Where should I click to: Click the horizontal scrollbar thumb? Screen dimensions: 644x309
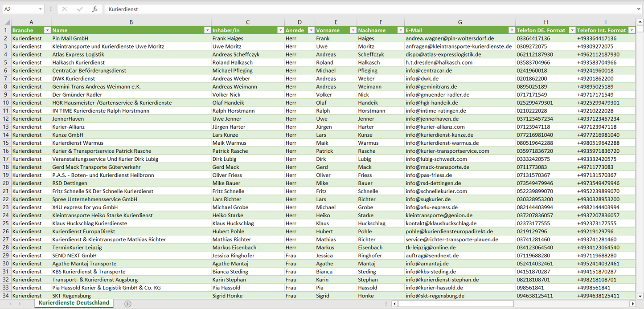[455, 304]
